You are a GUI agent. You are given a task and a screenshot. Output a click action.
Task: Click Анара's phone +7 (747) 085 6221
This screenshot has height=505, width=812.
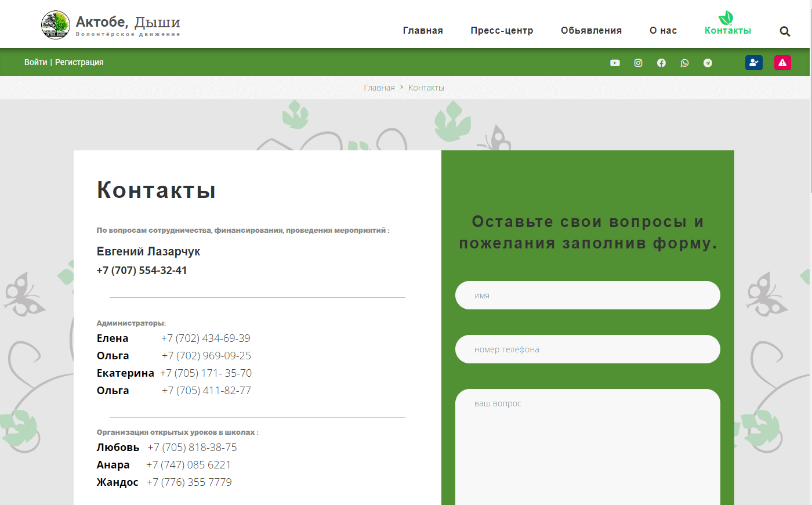(188, 465)
